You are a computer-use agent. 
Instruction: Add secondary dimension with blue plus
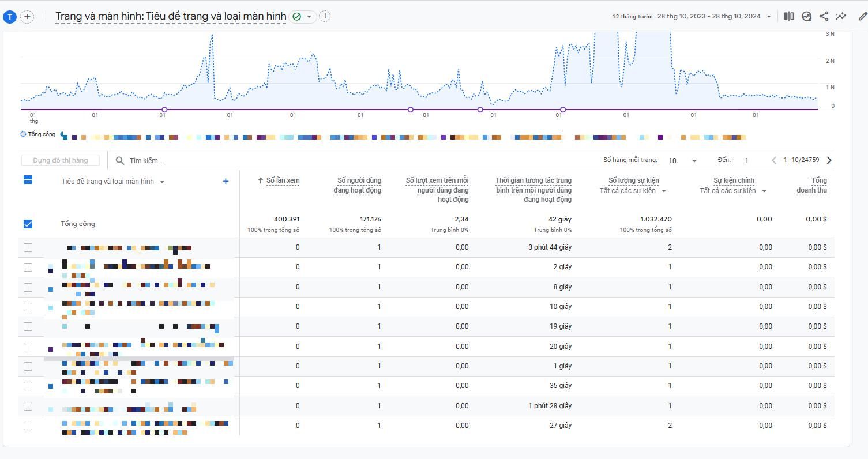click(226, 181)
